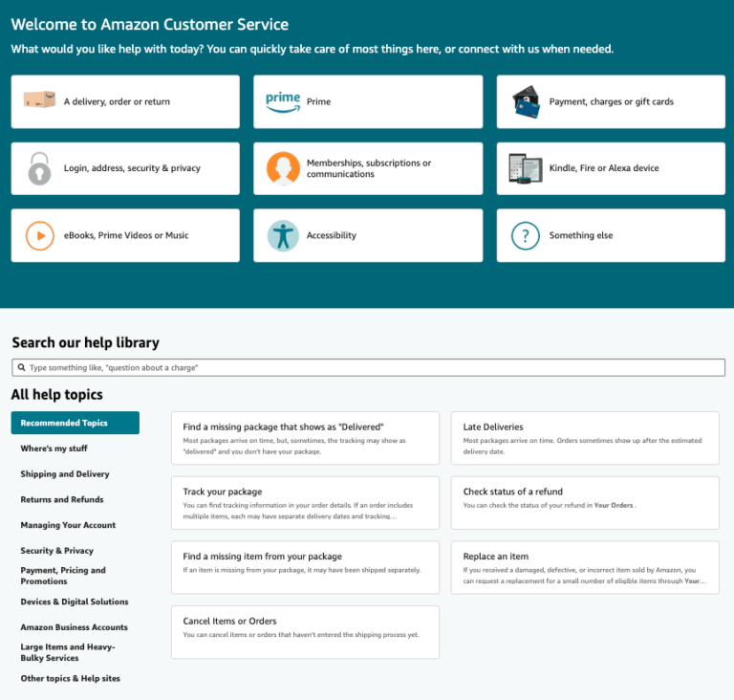This screenshot has height=700, width=734.
Task: Focus the help library search field
Action: pyautogui.click(x=368, y=367)
